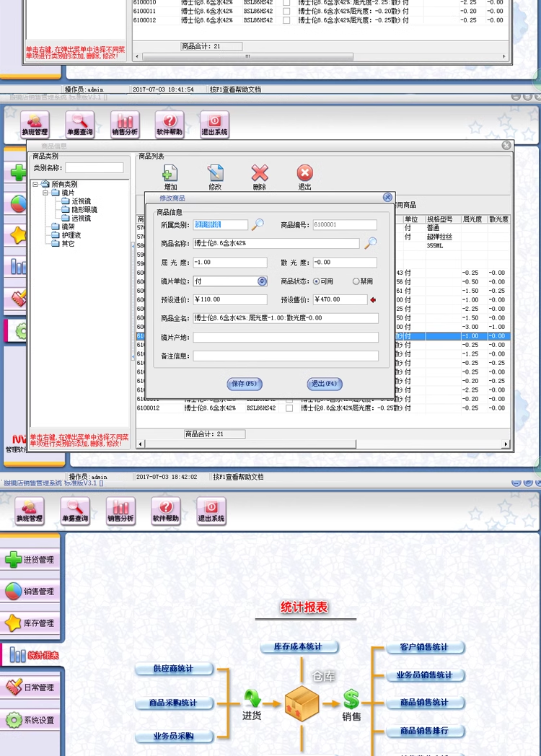541x756 pixels.
Task: Click green plus sidebar icon beside 商品信息 window
Action: [18, 172]
